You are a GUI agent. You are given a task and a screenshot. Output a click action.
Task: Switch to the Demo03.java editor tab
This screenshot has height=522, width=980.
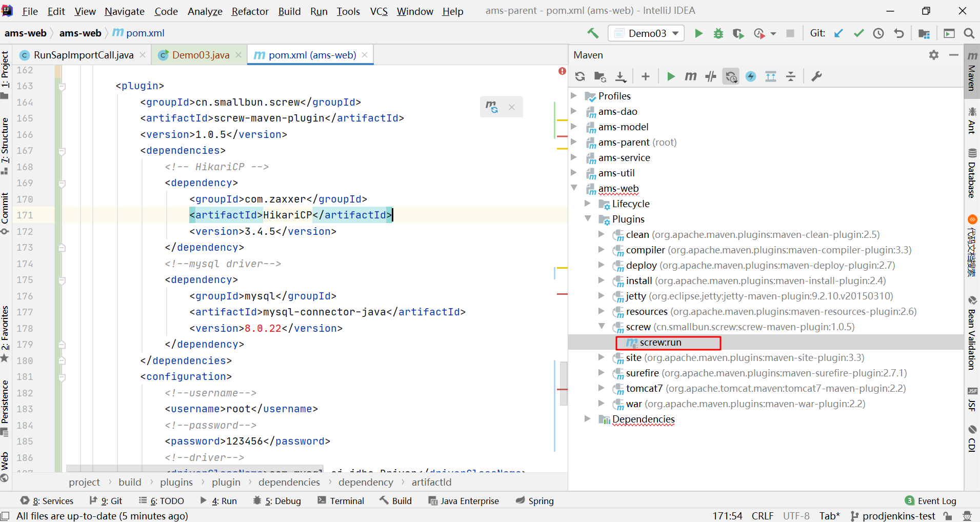pos(200,55)
